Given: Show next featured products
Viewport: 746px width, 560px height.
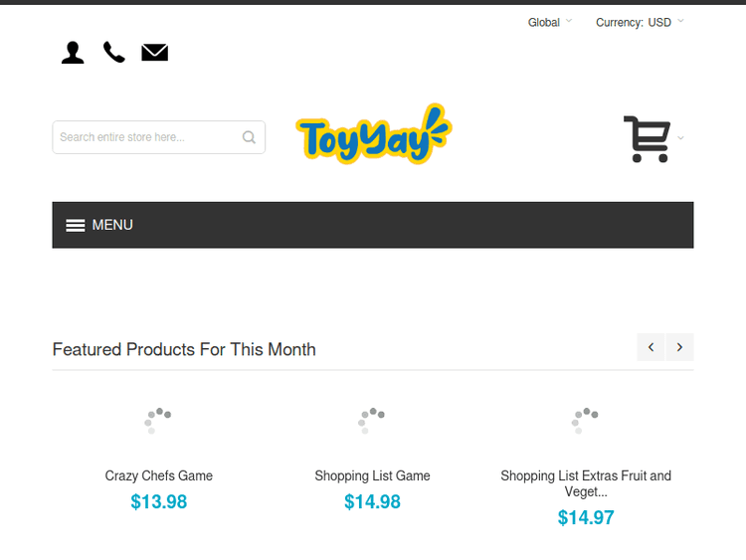Looking at the screenshot, I should pyautogui.click(x=680, y=347).
